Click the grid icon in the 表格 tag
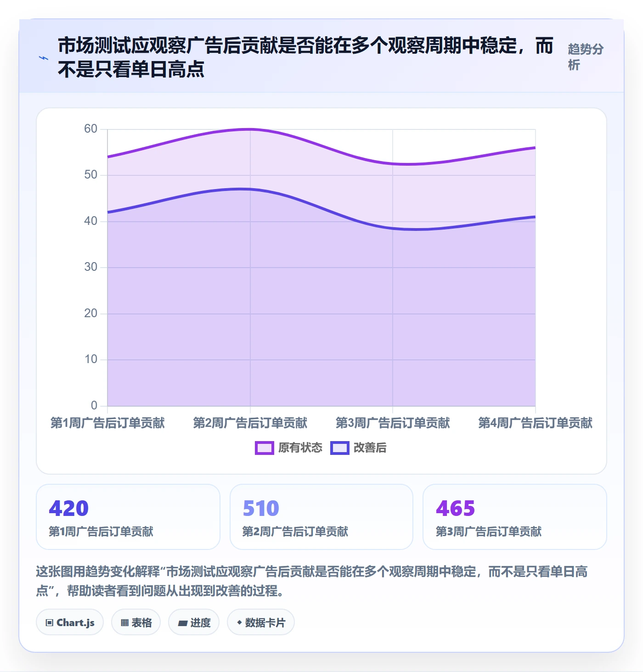 pos(124,623)
